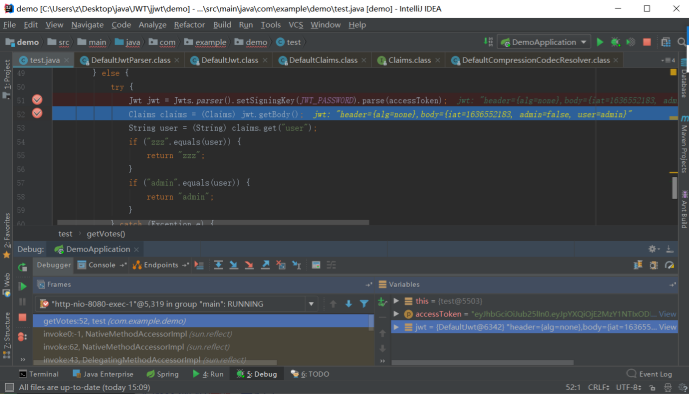
Task: Move to the previous frame with up arrow
Action: 333,304
